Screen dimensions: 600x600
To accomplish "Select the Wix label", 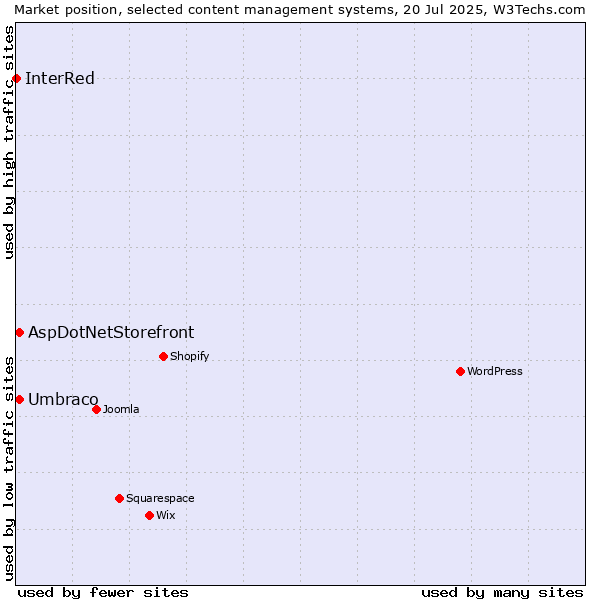I will 166,515.
